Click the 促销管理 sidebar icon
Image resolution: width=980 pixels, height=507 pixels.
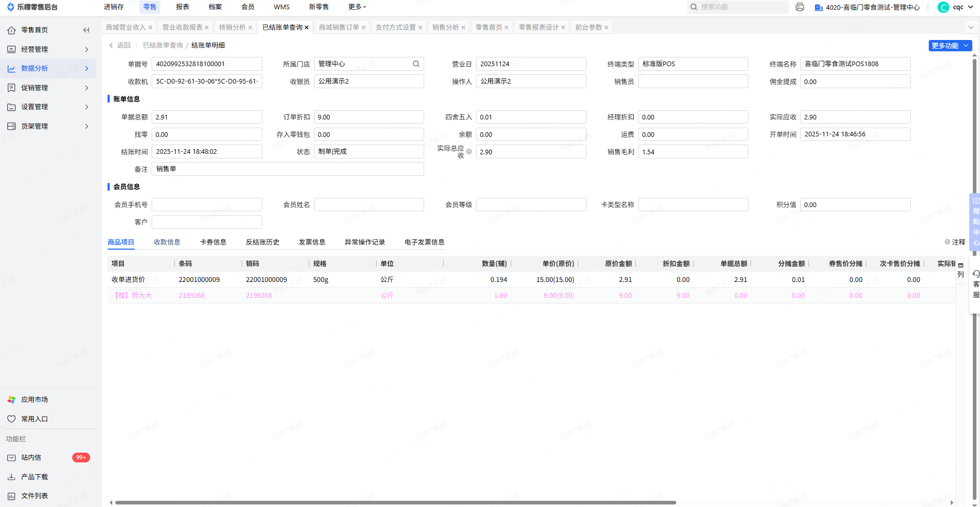pyautogui.click(x=11, y=88)
